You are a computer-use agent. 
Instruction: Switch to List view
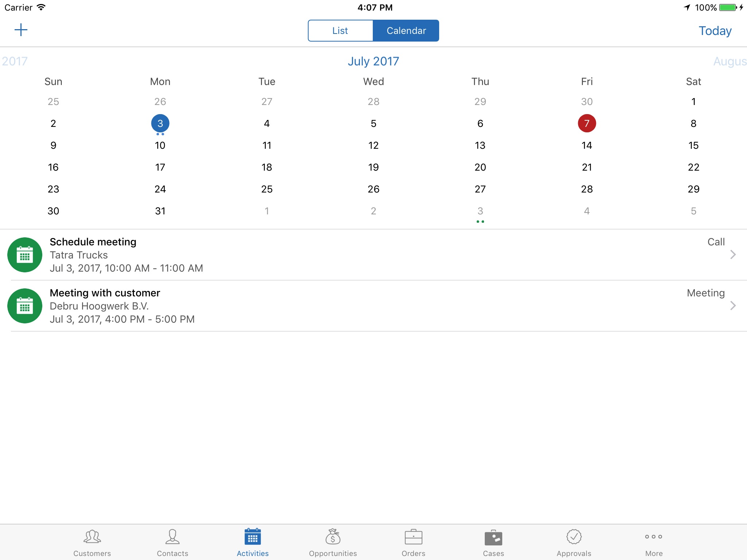click(340, 31)
